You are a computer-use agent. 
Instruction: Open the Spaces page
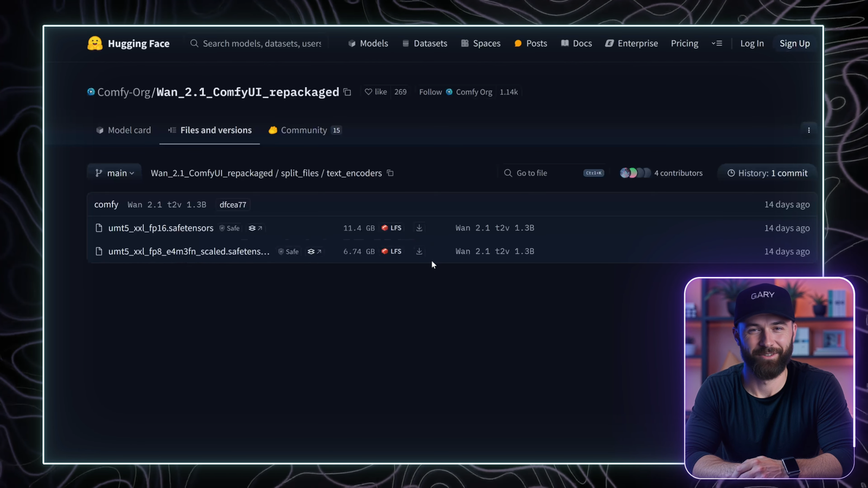[x=481, y=43]
